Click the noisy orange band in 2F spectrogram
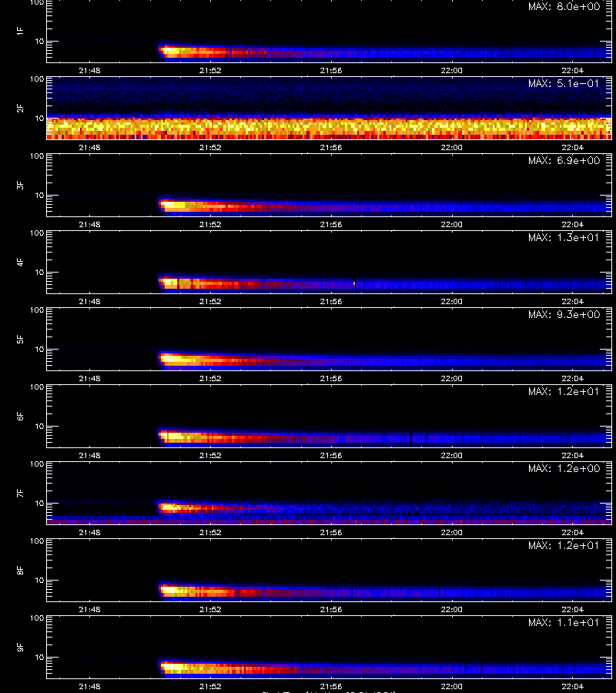This screenshot has width=616, height=693. tap(330, 128)
